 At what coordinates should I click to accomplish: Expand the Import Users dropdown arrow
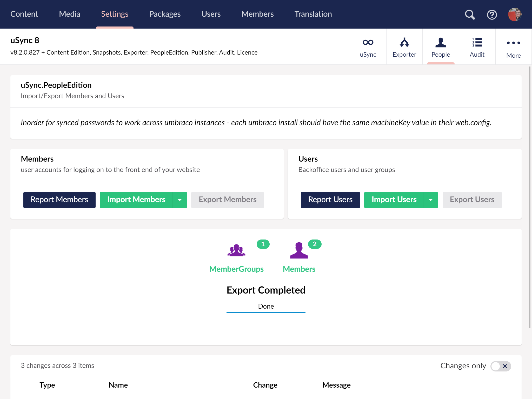(430, 200)
